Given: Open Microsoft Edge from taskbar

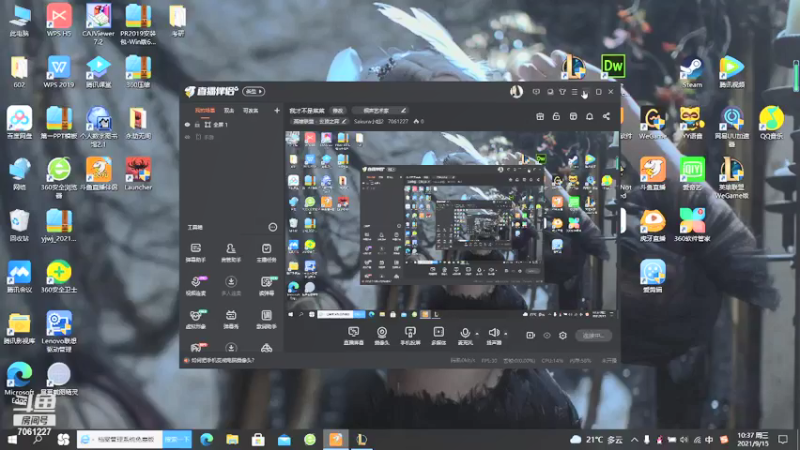Looking at the screenshot, I should click(x=207, y=439).
